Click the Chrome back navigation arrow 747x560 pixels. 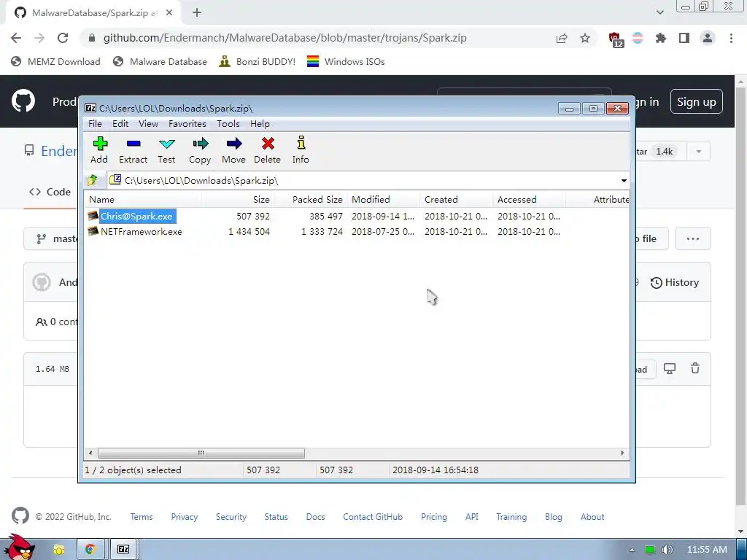click(x=16, y=38)
